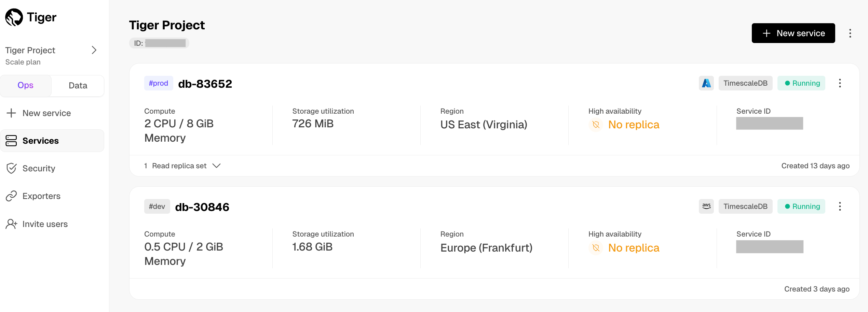
Task: Click the Azure cloud icon on db-83652
Action: [x=706, y=83]
